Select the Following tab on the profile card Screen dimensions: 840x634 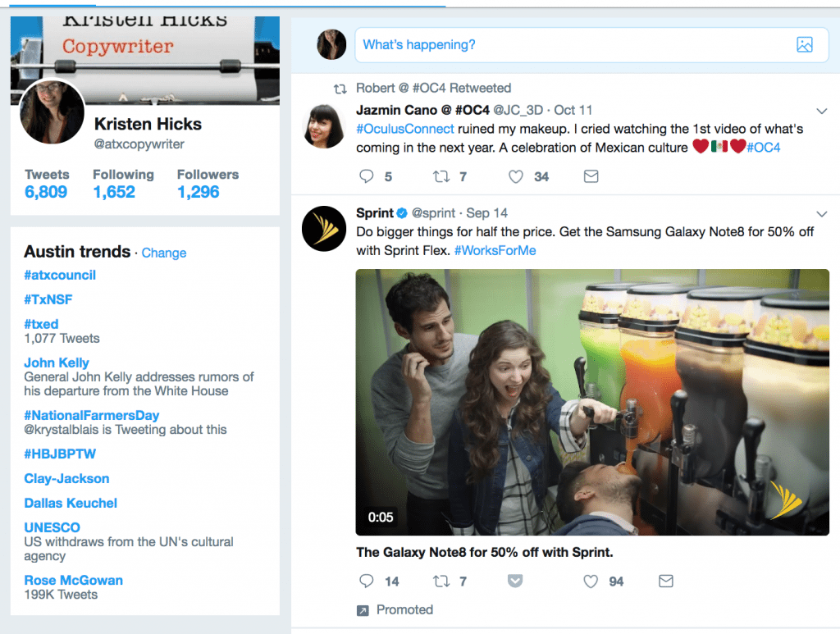(123, 183)
